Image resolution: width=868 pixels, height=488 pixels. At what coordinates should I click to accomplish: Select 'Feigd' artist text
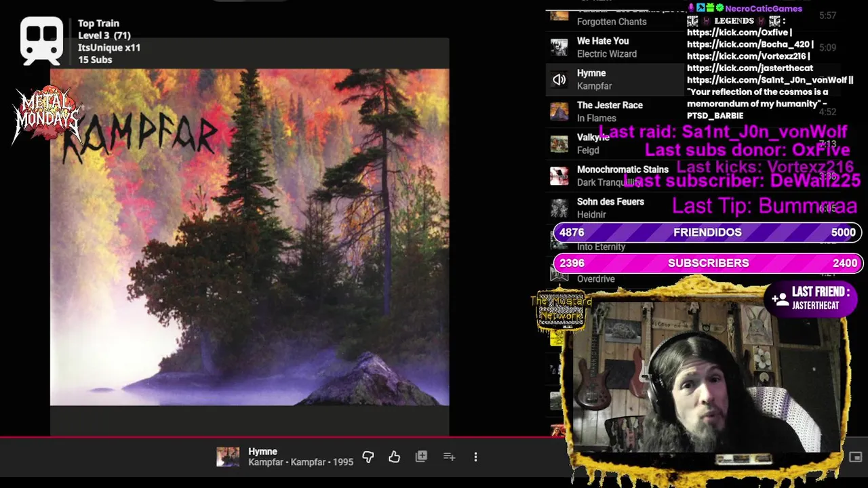coord(588,150)
